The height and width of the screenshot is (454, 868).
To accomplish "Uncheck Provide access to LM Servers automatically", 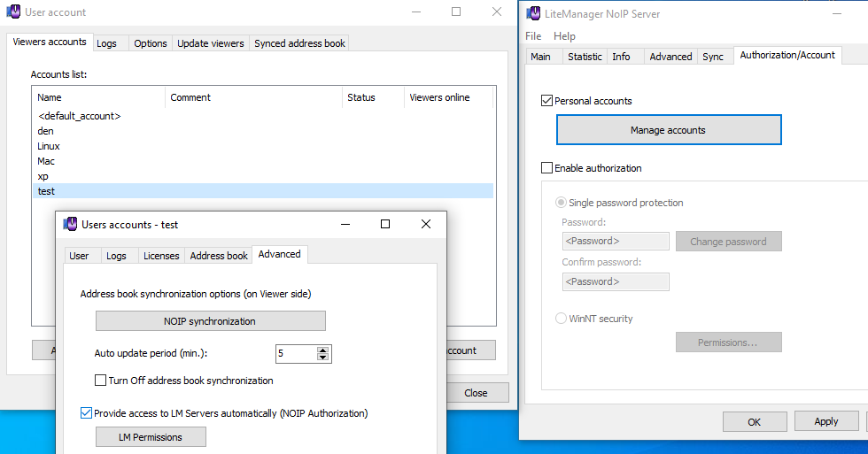I will point(86,412).
